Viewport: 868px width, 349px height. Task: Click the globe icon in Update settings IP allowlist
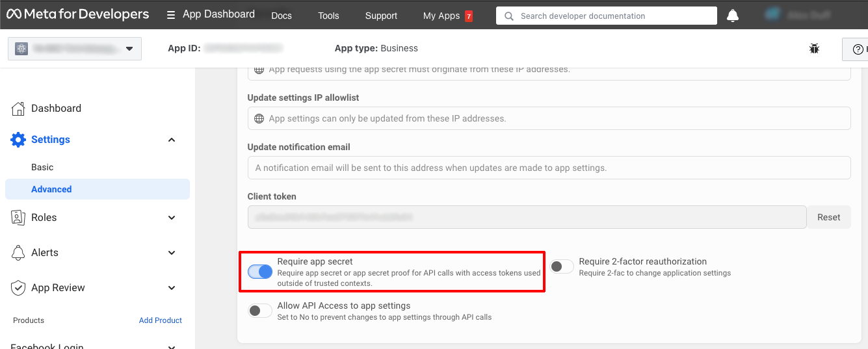[259, 118]
